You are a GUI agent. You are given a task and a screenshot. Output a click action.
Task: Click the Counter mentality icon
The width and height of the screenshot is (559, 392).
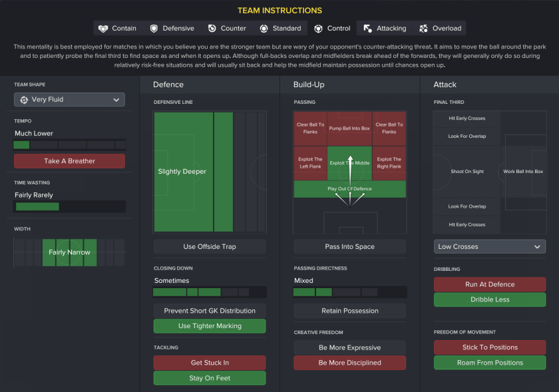(212, 29)
